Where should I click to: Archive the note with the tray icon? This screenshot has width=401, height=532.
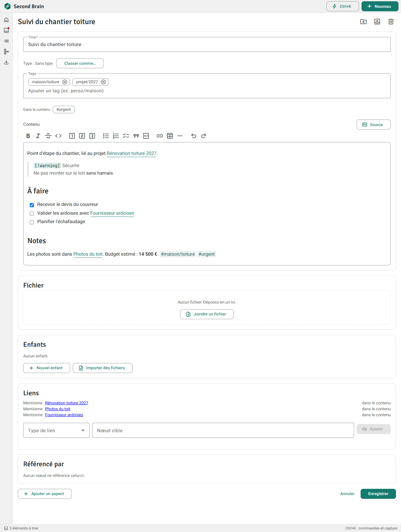pos(377,22)
